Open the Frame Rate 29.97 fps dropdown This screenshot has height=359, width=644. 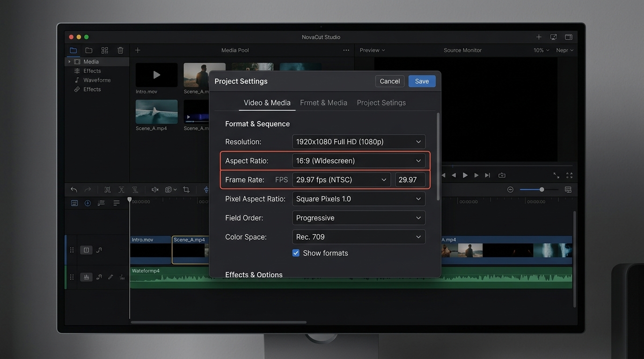[x=342, y=180]
